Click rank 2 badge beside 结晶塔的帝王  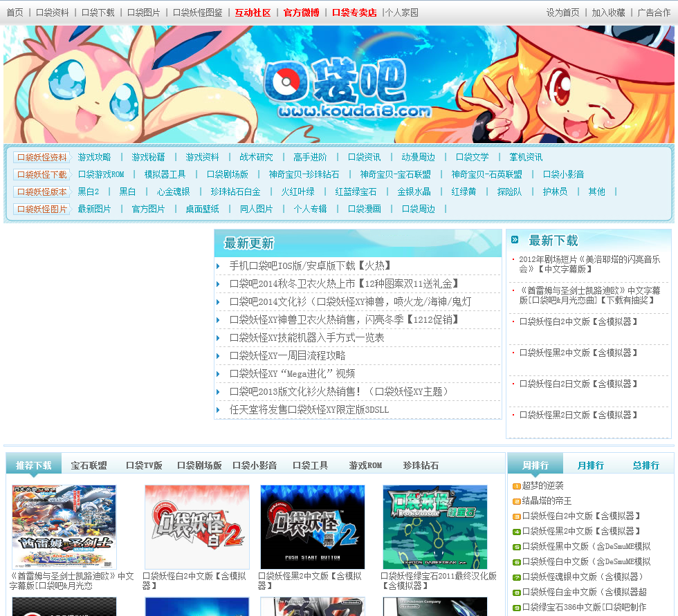click(x=516, y=501)
